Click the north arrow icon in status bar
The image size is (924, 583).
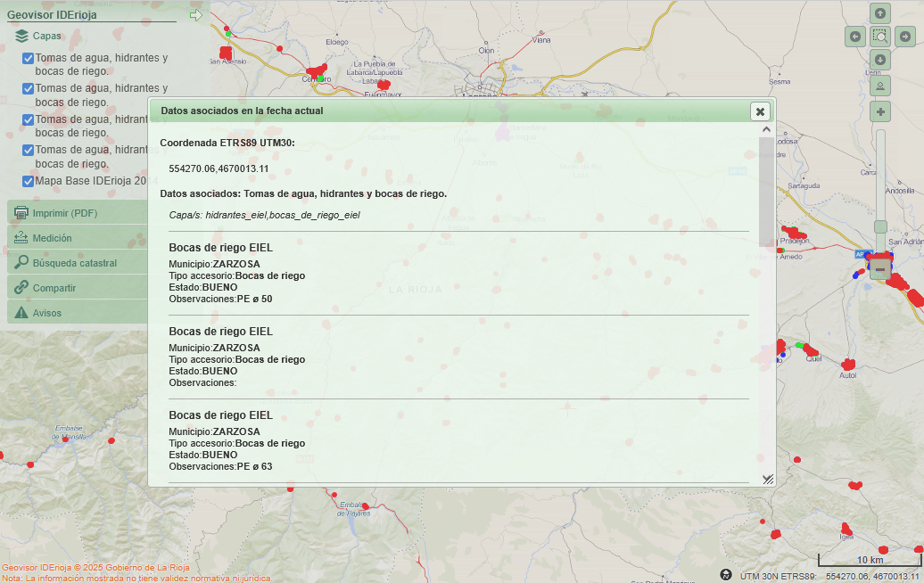click(726, 575)
